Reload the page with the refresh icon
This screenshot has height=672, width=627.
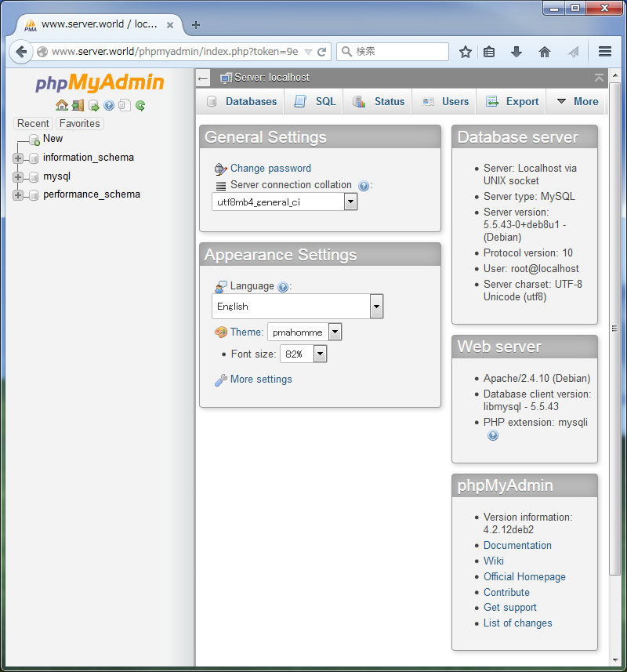point(321,52)
